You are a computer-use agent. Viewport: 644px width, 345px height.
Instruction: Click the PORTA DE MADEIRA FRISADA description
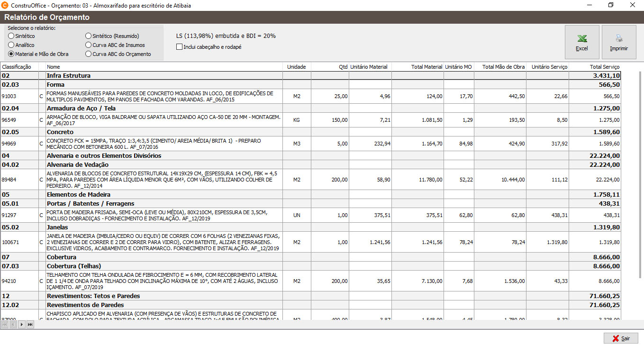pos(164,215)
